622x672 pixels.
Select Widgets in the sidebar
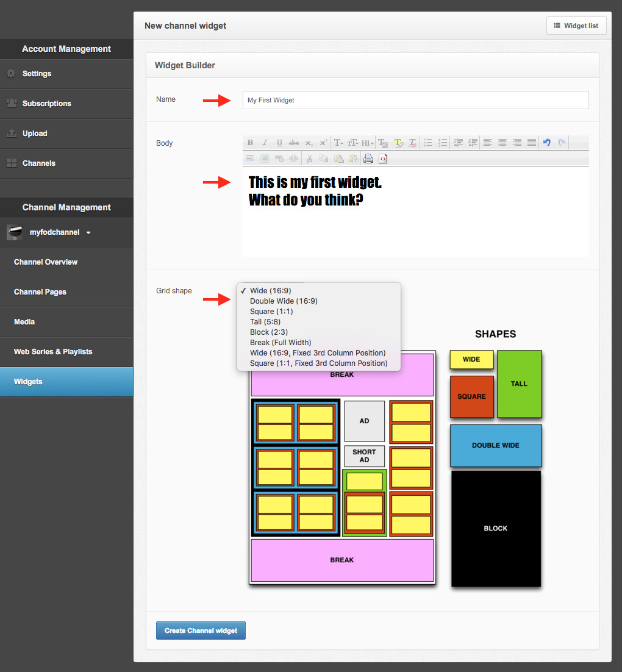pos(66,381)
